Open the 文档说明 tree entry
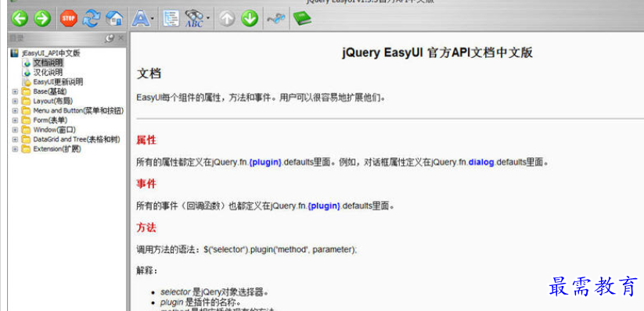The height and width of the screenshot is (311, 644). (x=48, y=63)
